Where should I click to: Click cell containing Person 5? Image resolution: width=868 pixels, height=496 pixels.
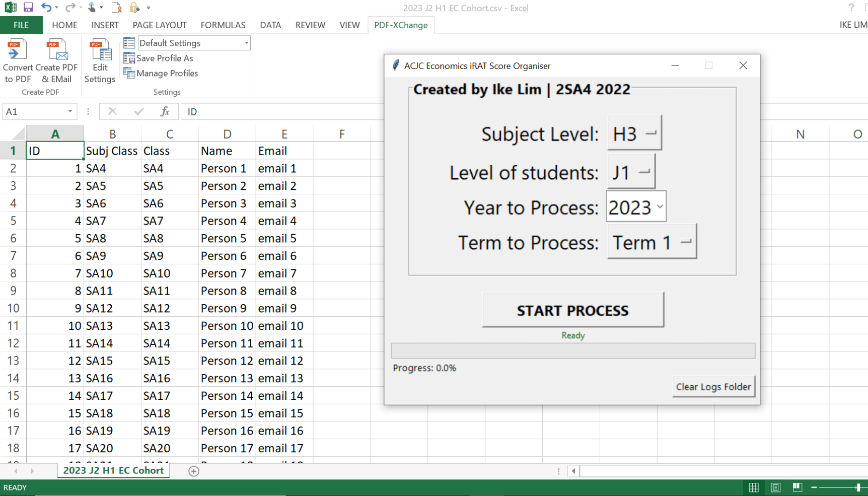click(x=227, y=238)
